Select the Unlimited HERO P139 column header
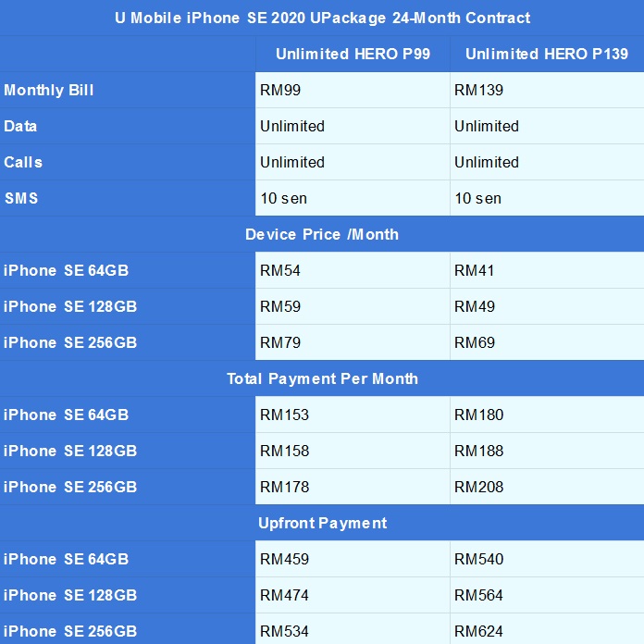The image size is (644, 644). (x=547, y=54)
